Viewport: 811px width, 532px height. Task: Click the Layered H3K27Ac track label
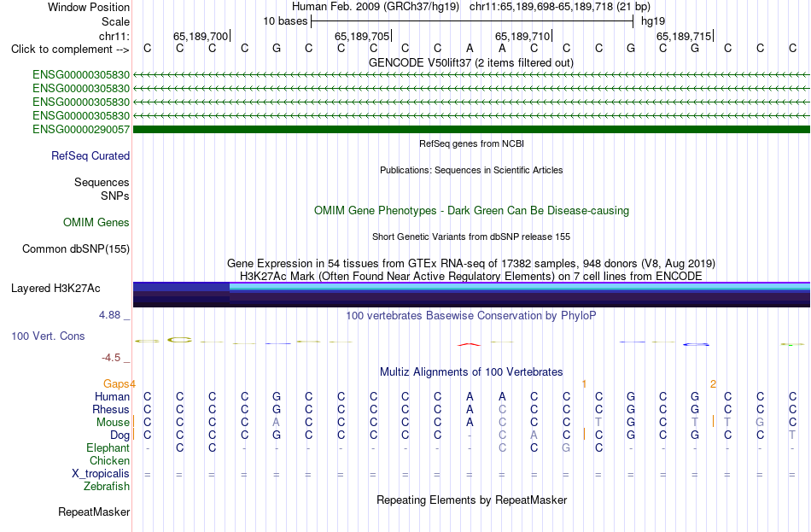[x=55, y=289]
